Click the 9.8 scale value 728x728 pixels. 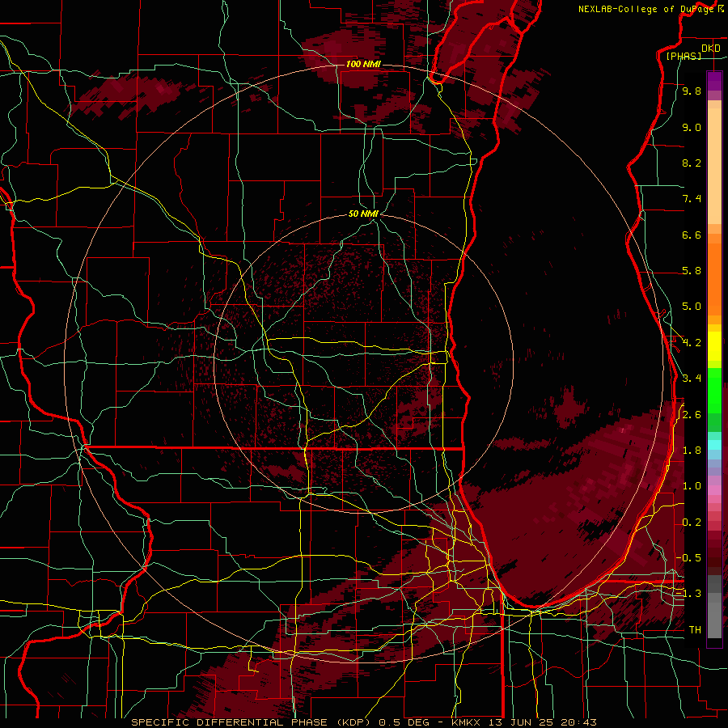tap(692, 91)
